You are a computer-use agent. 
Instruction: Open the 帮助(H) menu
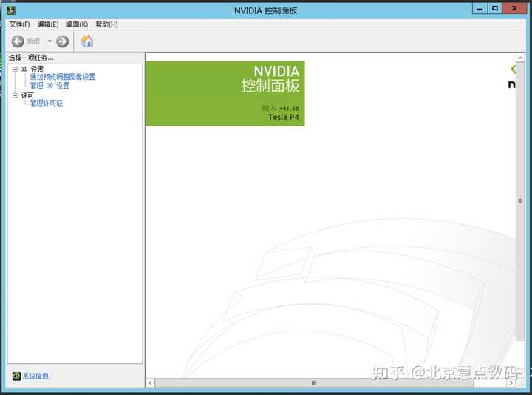[x=106, y=24]
